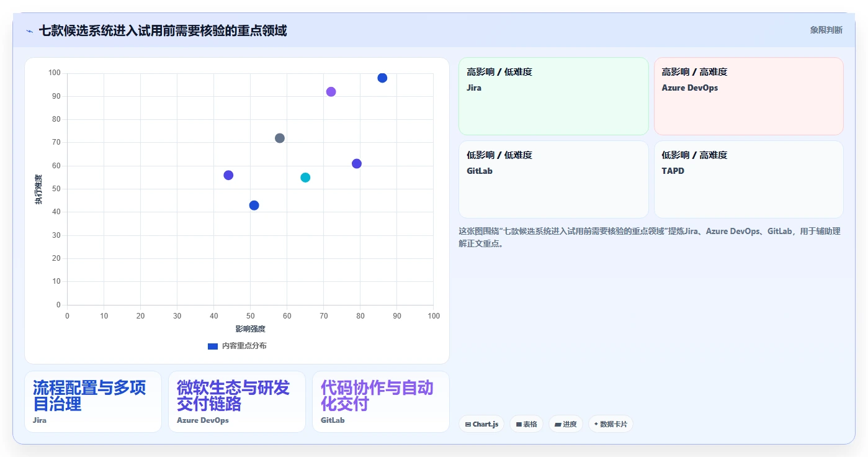Click Jira in the green quadrant card

[474, 88]
